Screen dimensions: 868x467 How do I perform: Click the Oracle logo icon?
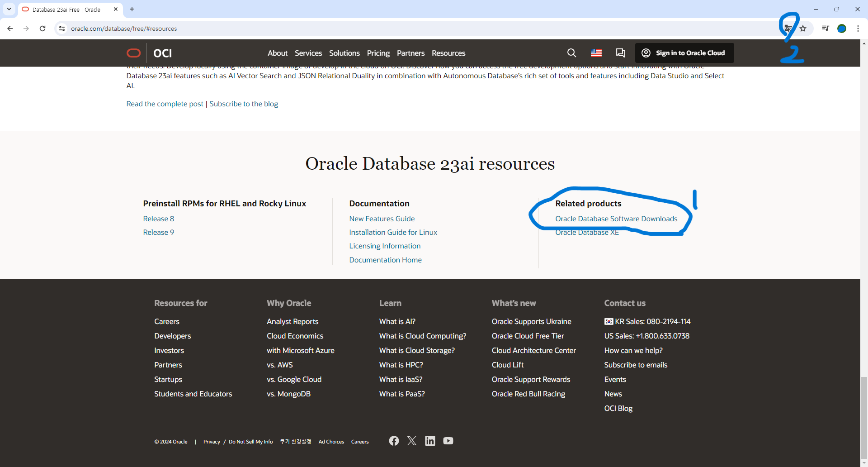coord(133,53)
